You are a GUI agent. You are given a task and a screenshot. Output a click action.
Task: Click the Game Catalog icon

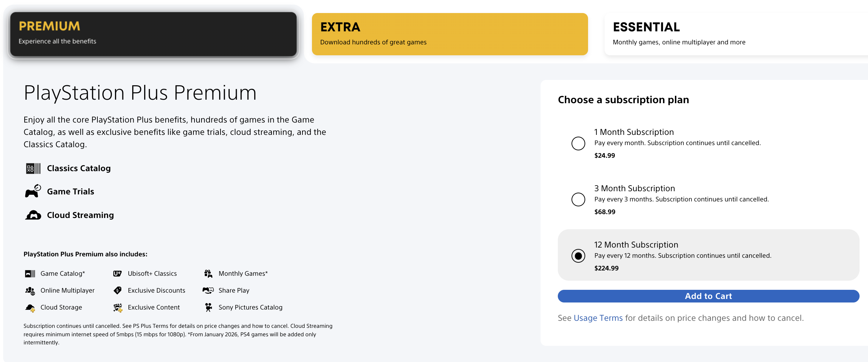[x=30, y=274]
